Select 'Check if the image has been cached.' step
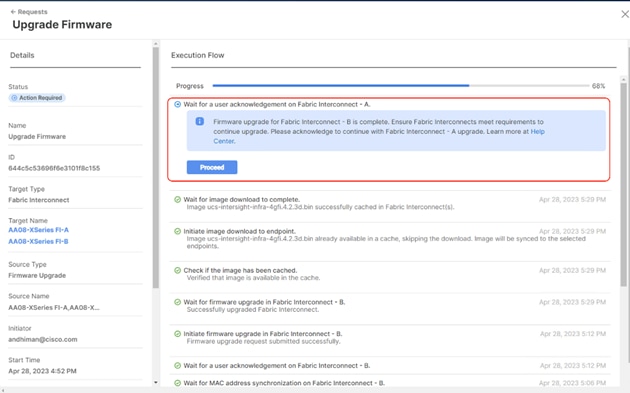The image size is (630, 393). click(x=240, y=270)
